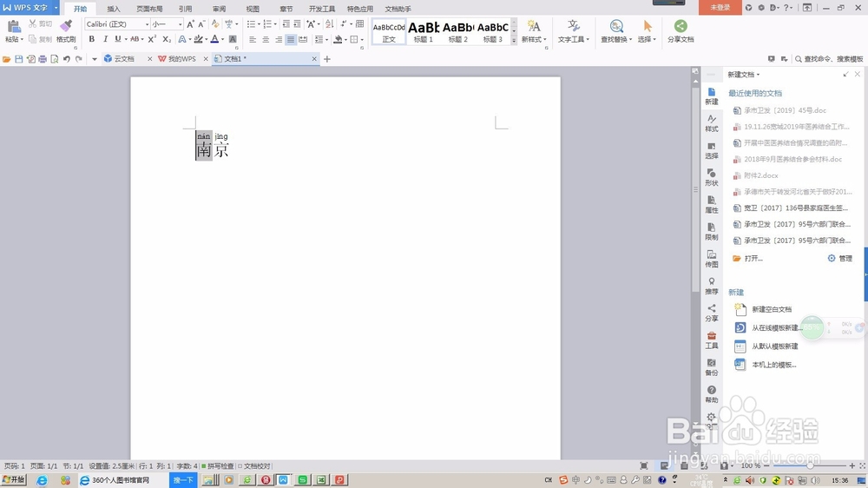Open the 备份 (Backup) sidebar panel
The width and height of the screenshot is (868, 488).
[x=712, y=367]
